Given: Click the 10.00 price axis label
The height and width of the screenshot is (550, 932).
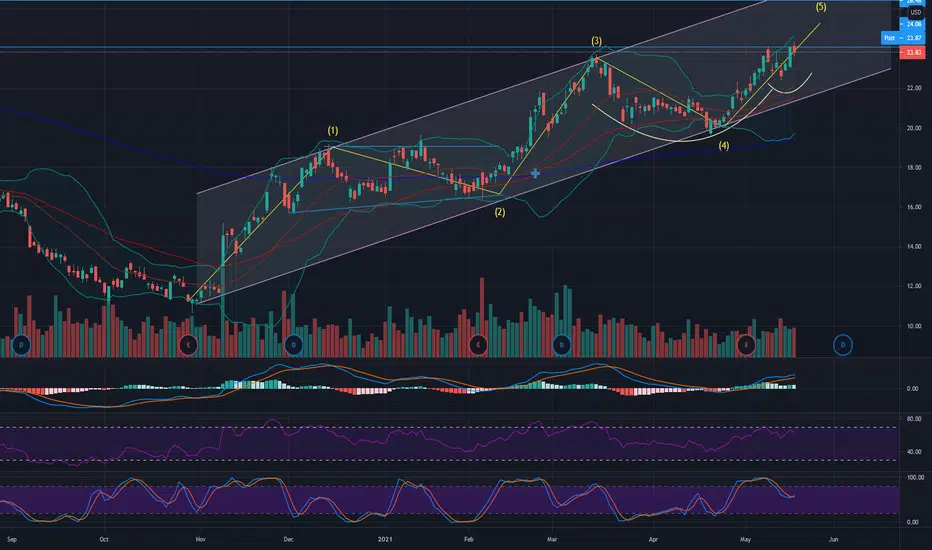Looking at the screenshot, I should (914, 326).
